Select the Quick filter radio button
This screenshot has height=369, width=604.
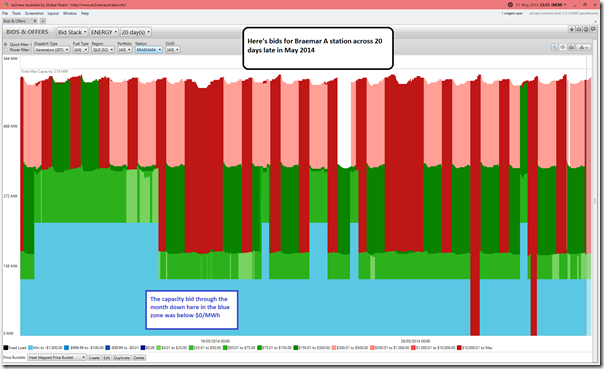click(5, 45)
